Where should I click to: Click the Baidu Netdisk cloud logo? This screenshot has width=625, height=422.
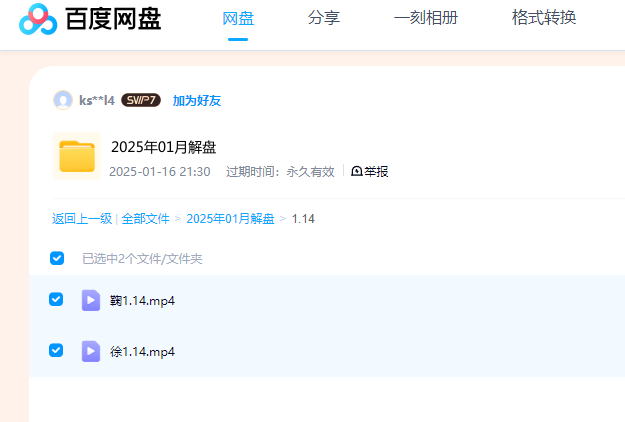pos(38,19)
